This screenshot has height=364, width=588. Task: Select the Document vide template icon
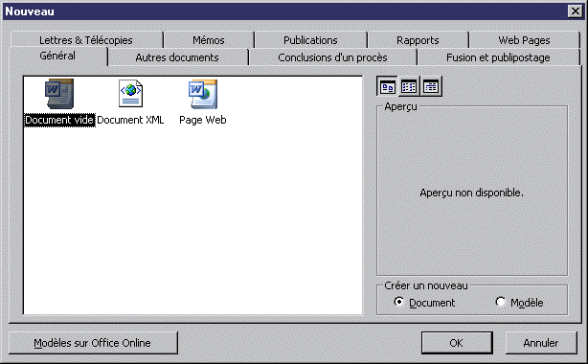(59, 94)
